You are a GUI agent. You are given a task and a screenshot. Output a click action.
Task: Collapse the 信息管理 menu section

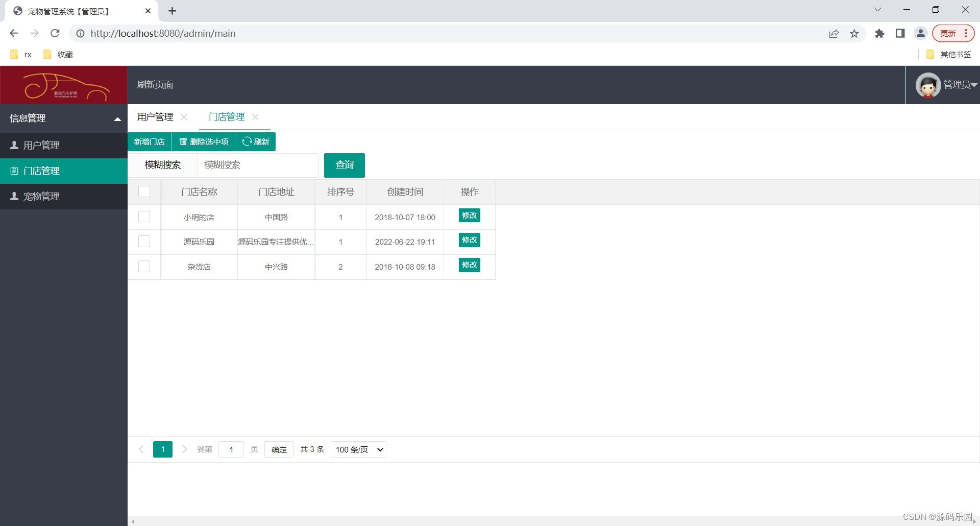coord(117,118)
